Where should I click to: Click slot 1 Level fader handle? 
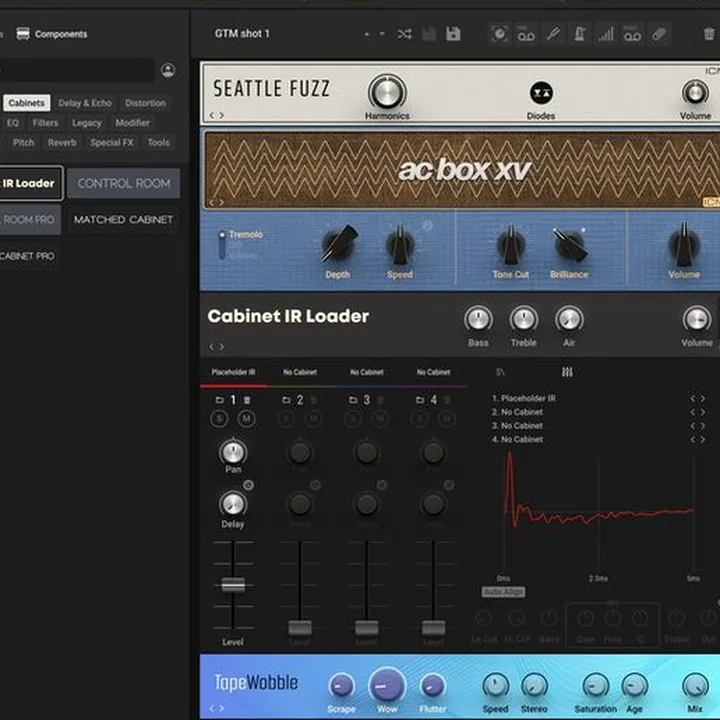coord(233,585)
